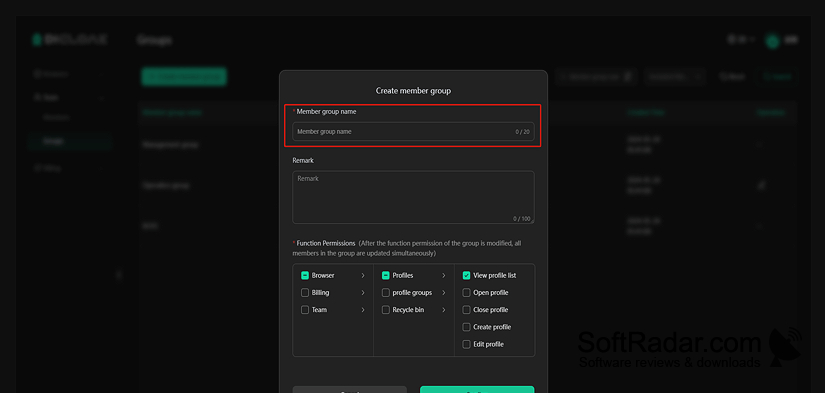Toggle the Profiles partial-selection checkbox

point(386,275)
